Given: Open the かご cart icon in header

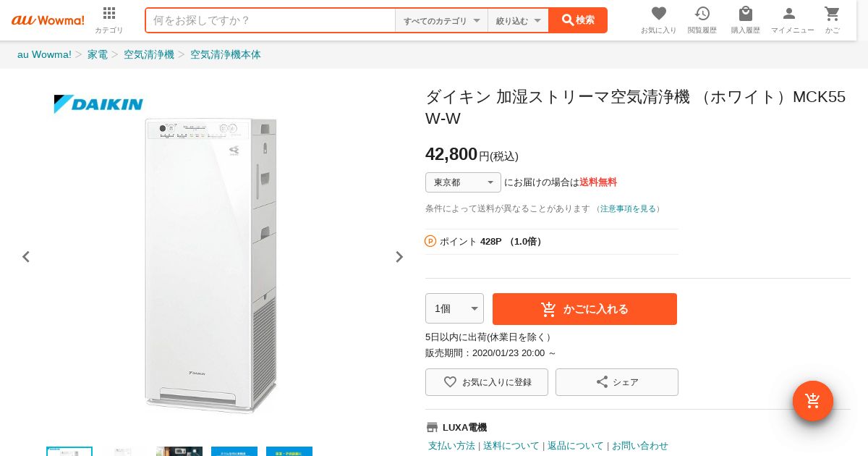Looking at the screenshot, I should (x=832, y=14).
